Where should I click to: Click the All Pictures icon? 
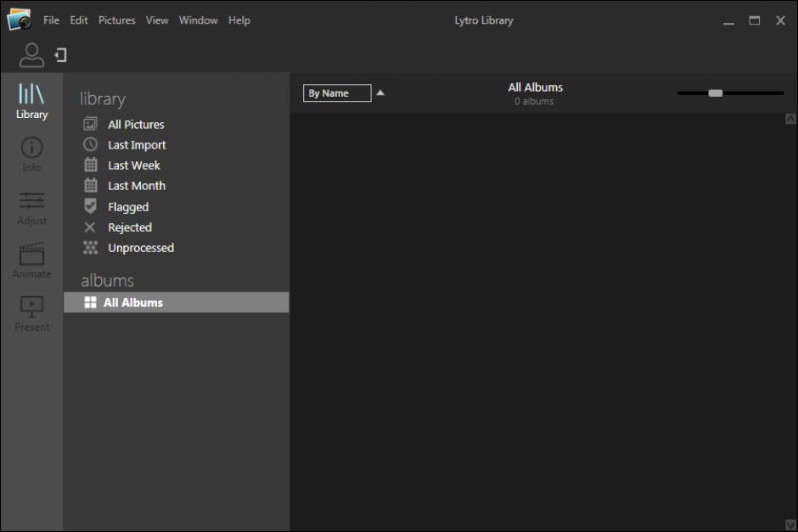tap(90, 124)
